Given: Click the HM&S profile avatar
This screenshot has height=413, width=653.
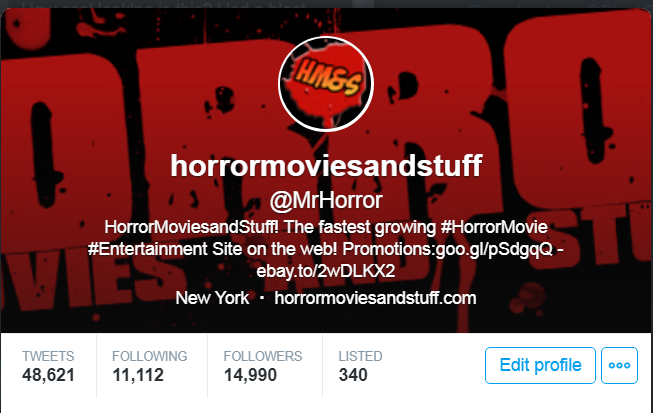Looking at the screenshot, I should coord(326,84).
